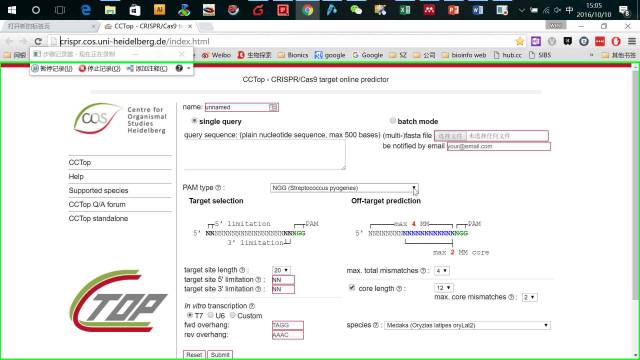Open the Chrome menu icon

(632, 41)
